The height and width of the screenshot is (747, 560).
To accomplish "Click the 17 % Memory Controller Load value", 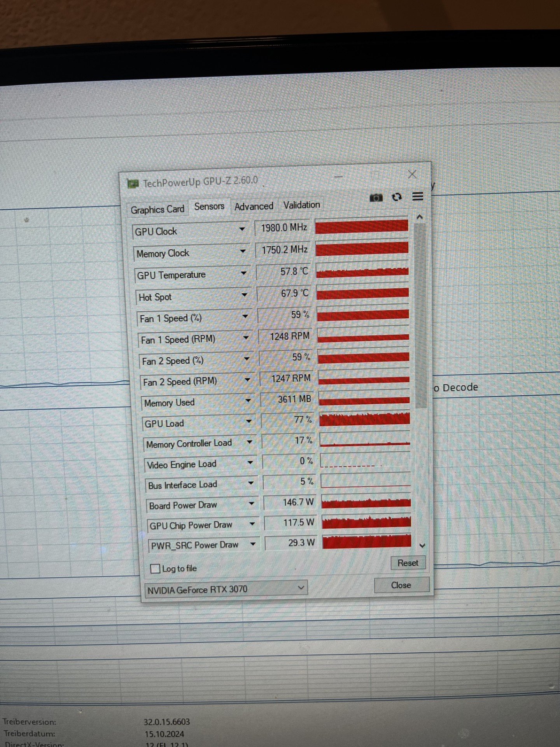I will (303, 440).
